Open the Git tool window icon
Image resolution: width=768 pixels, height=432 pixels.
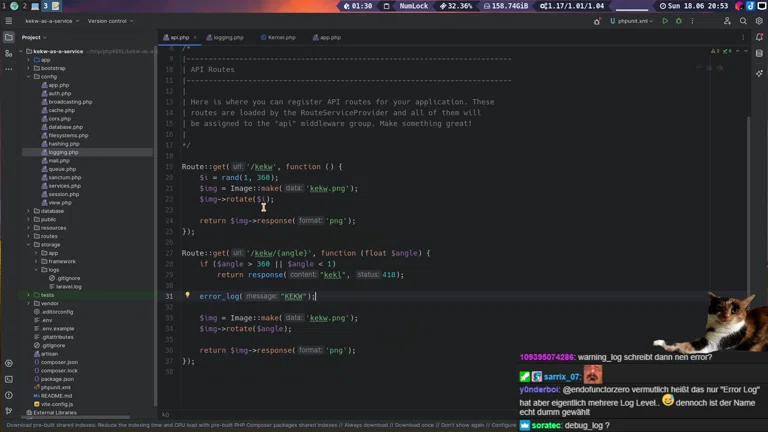coord(9,410)
